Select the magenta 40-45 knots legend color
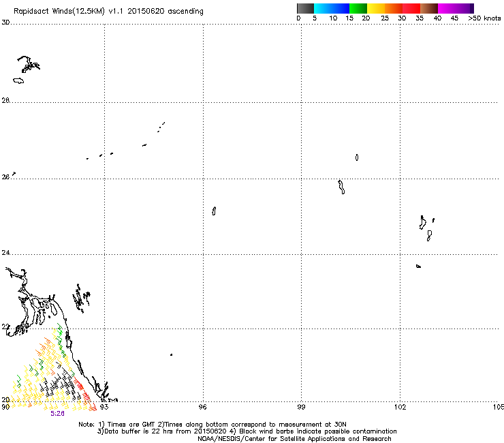 pyautogui.click(x=447, y=8)
